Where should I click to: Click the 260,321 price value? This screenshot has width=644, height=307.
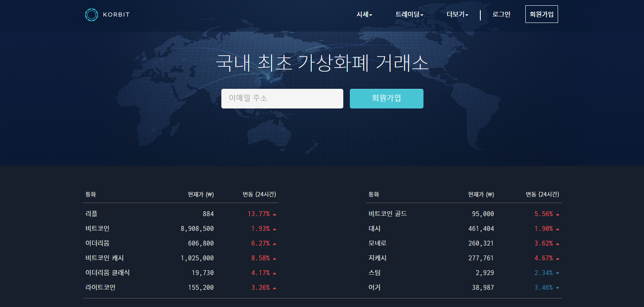click(x=481, y=244)
